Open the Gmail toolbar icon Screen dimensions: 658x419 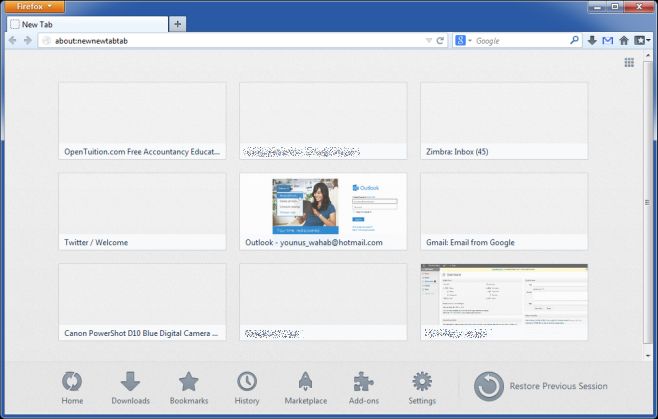608,41
